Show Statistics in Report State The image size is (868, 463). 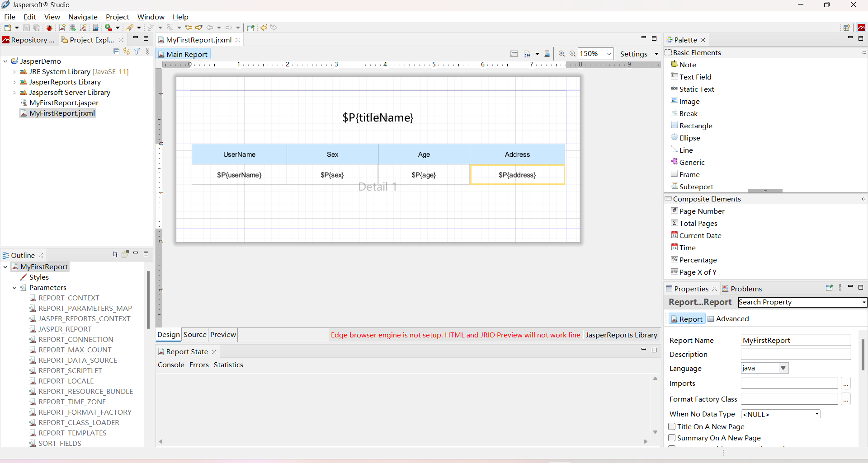point(228,365)
